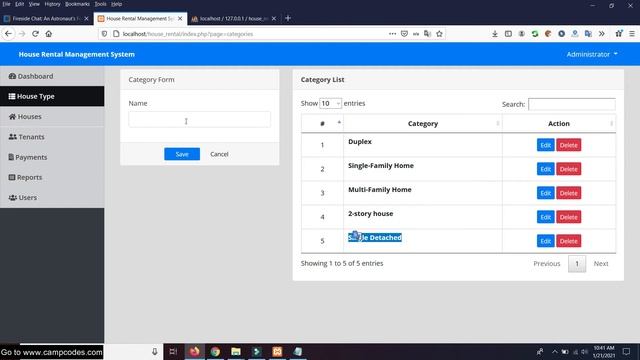This screenshot has width=640, height=360.
Task: Open a new browser tab
Action: (288, 18)
